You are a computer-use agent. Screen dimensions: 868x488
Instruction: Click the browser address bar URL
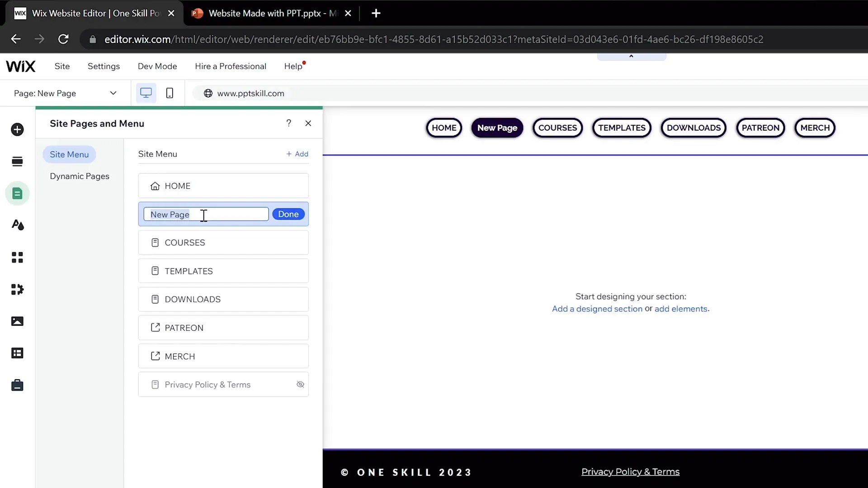pos(434,40)
